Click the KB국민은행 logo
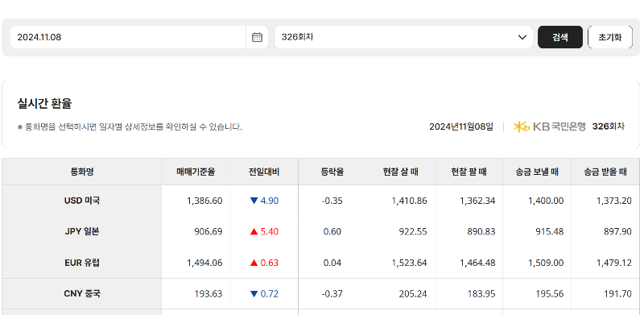 (x=550, y=126)
